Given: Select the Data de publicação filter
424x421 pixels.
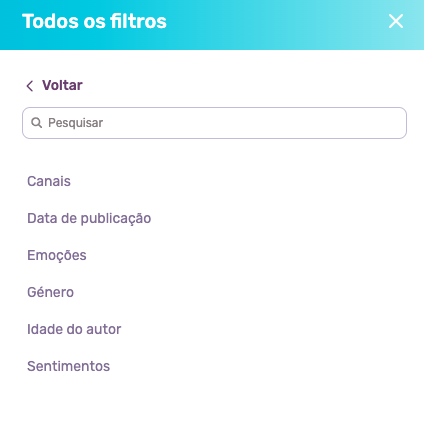Looking at the screenshot, I should tap(89, 219).
